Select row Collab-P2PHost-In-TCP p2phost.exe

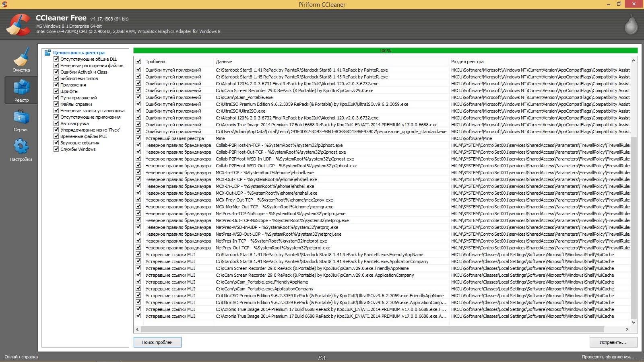[382, 145]
